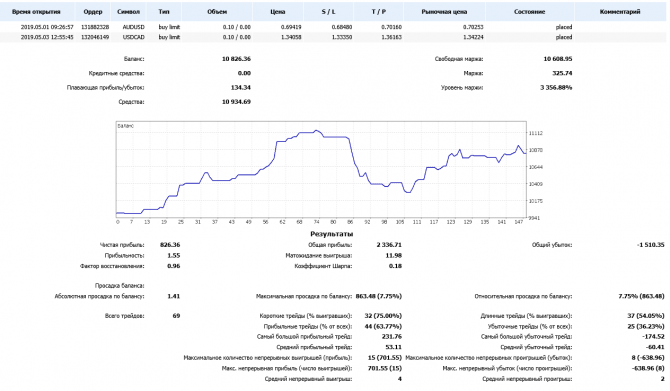Click average loss trade value -60.41
The image size is (670, 391).
coord(655,347)
